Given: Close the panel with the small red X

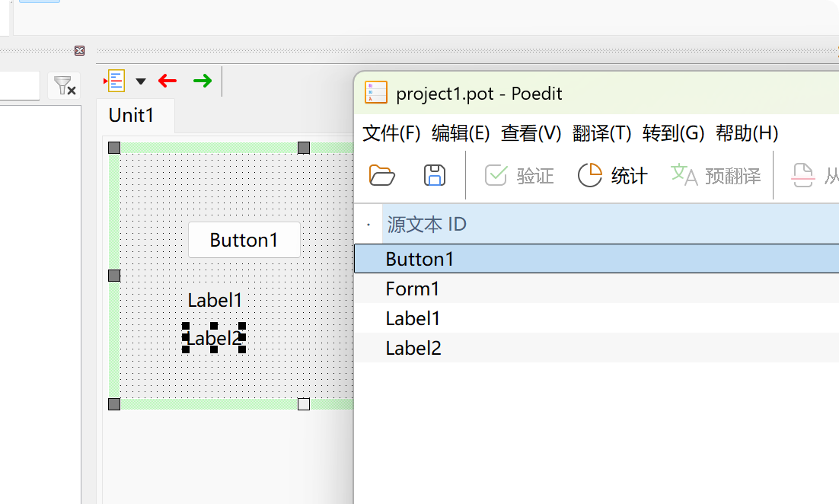Looking at the screenshot, I should [79, 51].
